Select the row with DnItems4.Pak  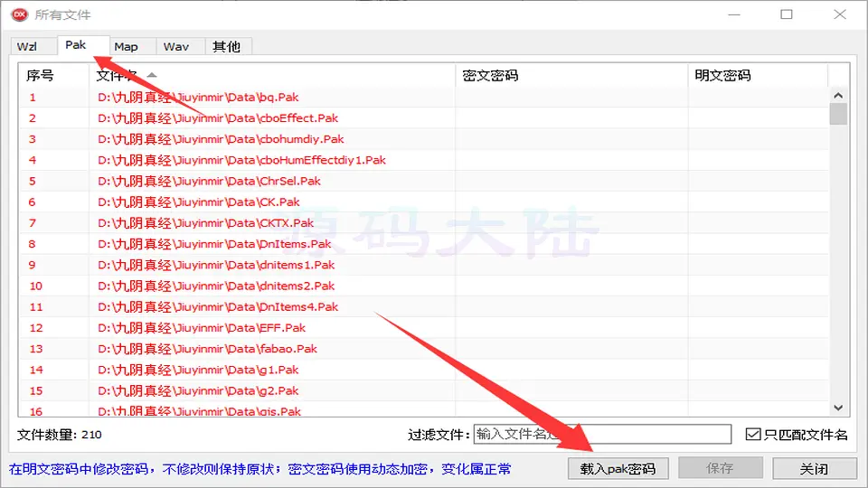pyautogui.click(x=424, y=307)
